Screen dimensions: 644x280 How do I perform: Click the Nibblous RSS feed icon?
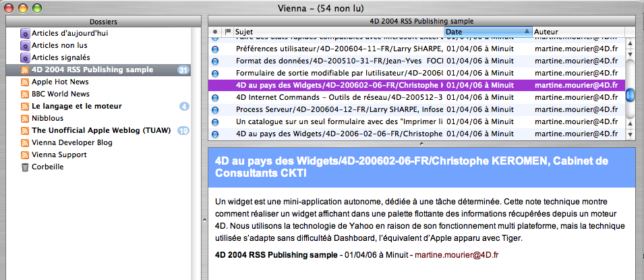coord(25,118)
